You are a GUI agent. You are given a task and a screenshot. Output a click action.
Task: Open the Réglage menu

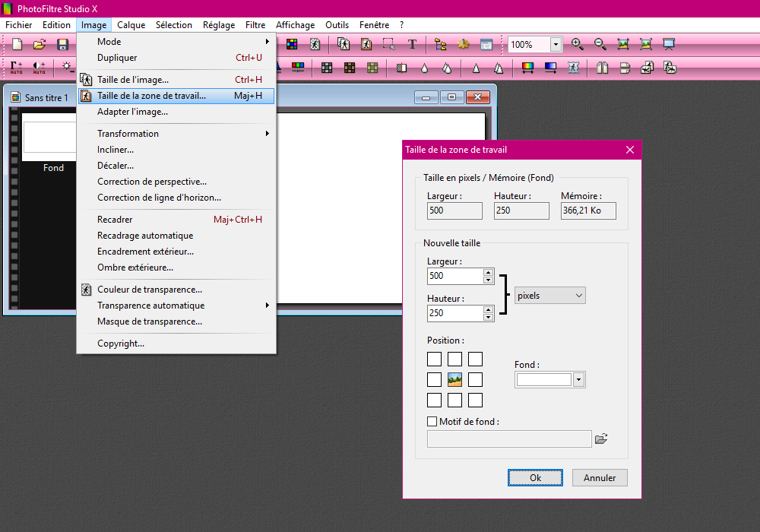(x=219, y=25)
